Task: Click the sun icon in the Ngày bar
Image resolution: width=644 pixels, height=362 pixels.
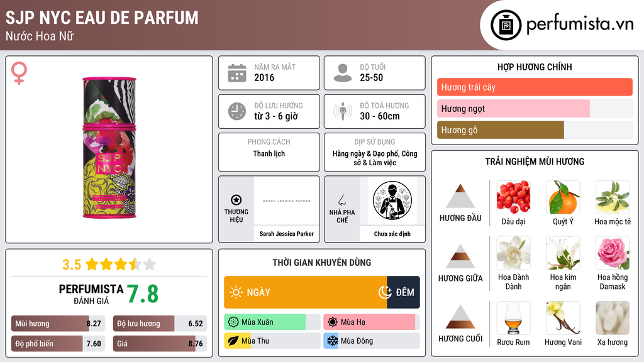Action: (236, 292)
